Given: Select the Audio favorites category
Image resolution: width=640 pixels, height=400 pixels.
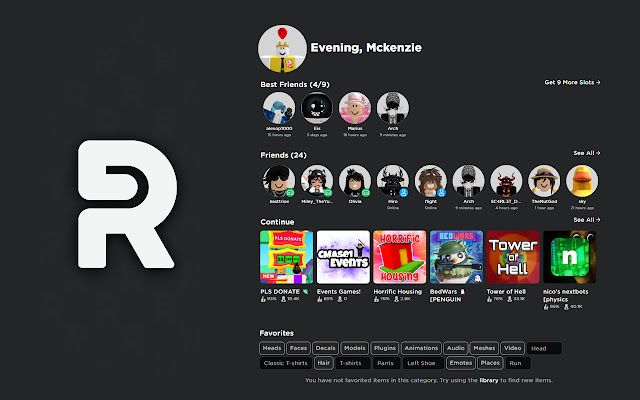Looking at the screenshot, I should tap(456, 348).
